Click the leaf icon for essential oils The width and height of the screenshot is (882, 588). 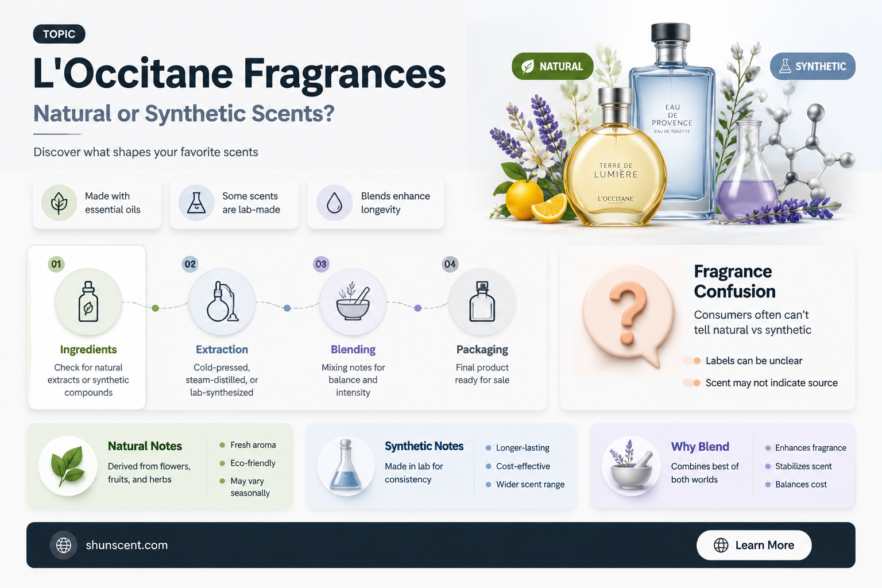(x=59, y=203)
